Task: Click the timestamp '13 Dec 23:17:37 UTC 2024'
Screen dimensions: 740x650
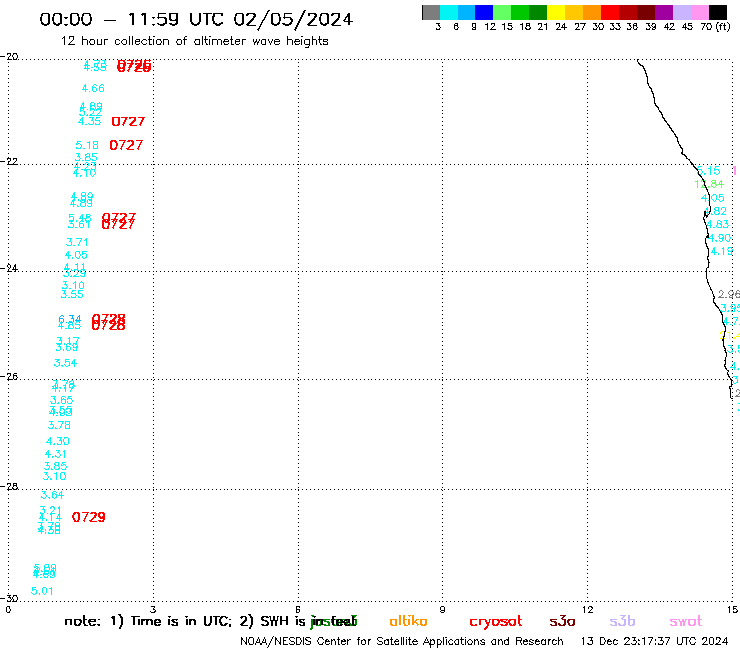Action: coord(655,642)
